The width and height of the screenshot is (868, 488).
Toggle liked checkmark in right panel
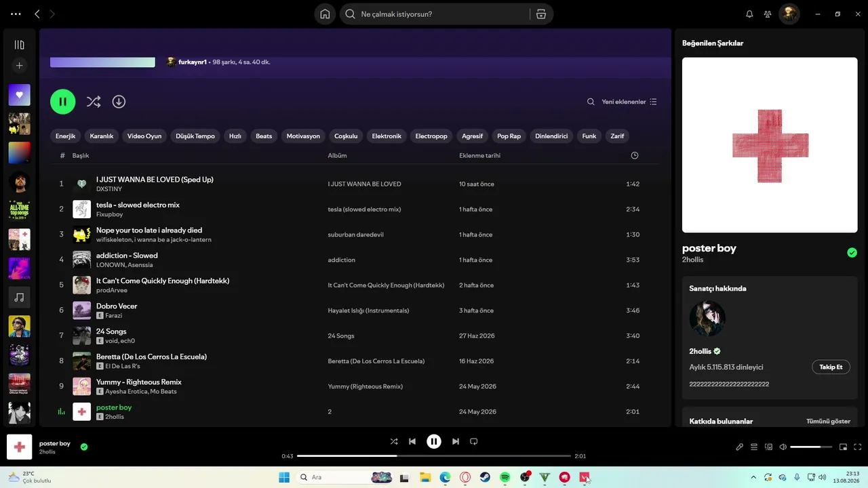(x=852, y=253)
